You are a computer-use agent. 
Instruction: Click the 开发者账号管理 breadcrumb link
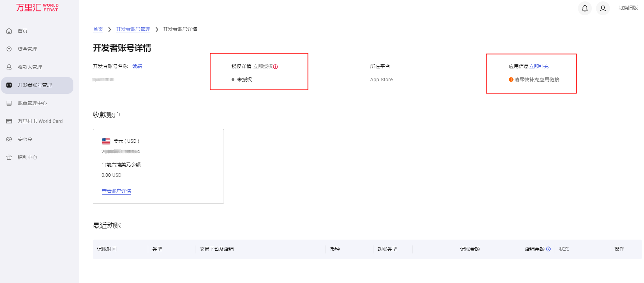click(133, 29)
